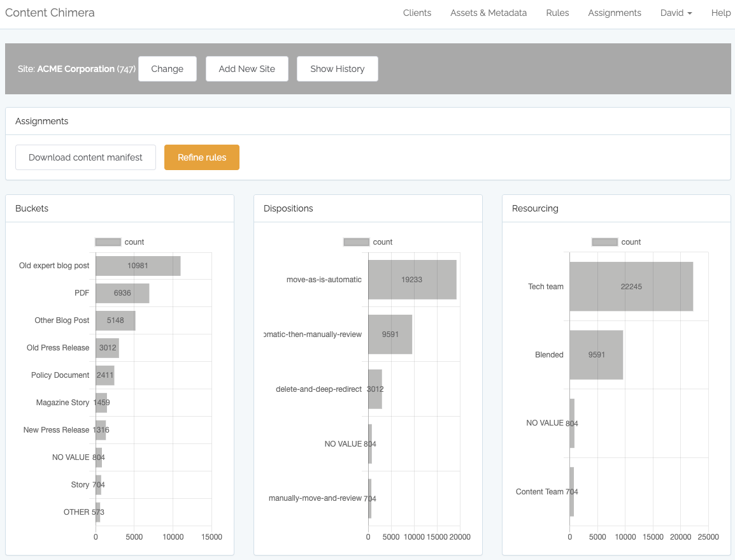Click the New Press Release label

coord(56,429)
